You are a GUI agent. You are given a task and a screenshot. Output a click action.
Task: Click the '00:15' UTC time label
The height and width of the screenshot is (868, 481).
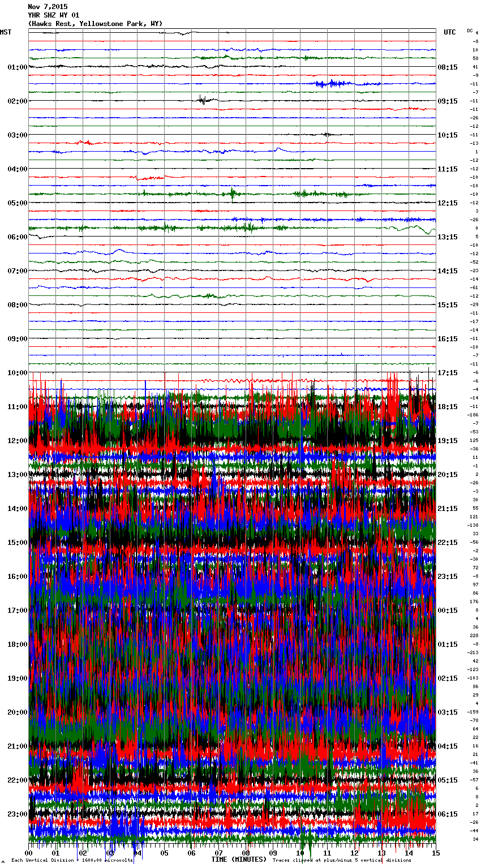tap(448, 611)
